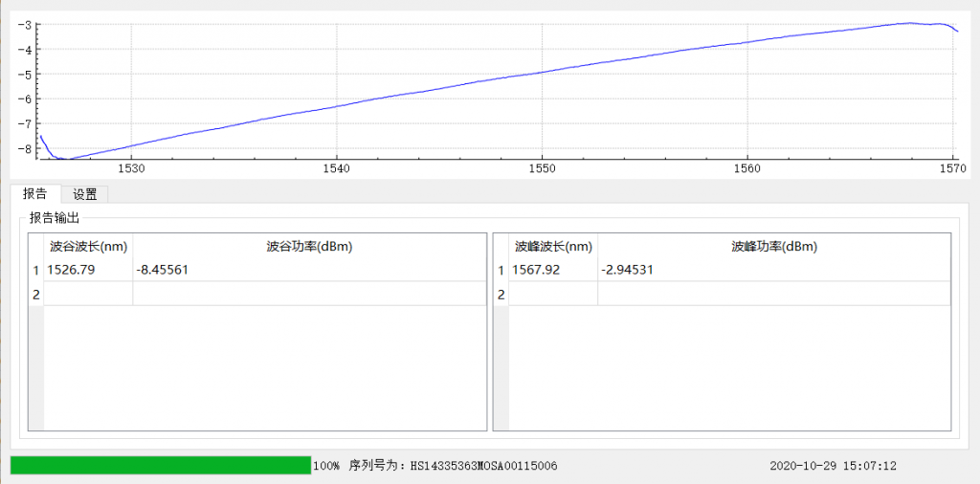980x484 pixels.
Task: Select row 1 header in valley table
Action: coord(36,270)
